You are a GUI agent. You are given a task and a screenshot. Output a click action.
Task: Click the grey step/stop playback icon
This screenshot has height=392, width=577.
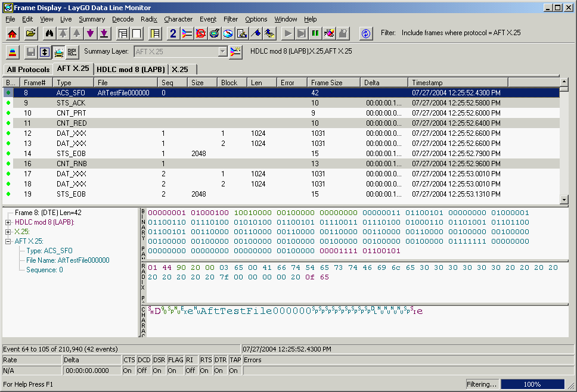[x=302, y=33]
